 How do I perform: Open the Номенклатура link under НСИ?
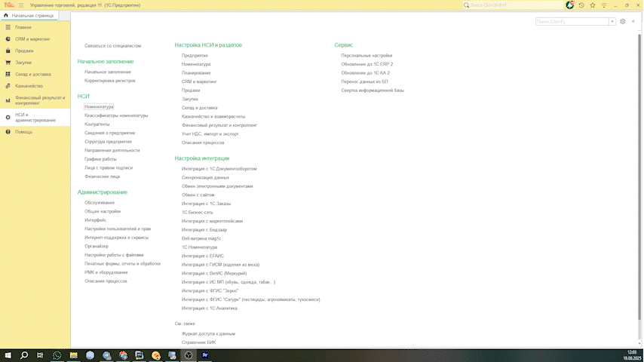[x=99, y=107]
